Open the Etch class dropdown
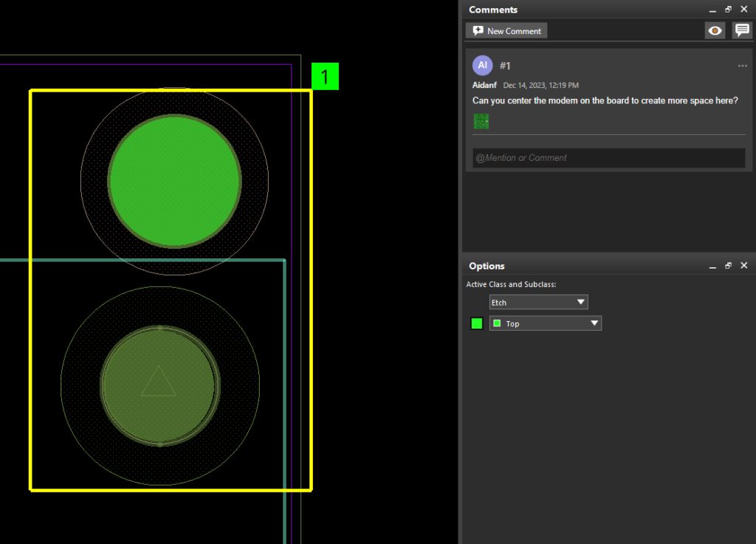Screen dimensions: 756x544 [538, 302]
